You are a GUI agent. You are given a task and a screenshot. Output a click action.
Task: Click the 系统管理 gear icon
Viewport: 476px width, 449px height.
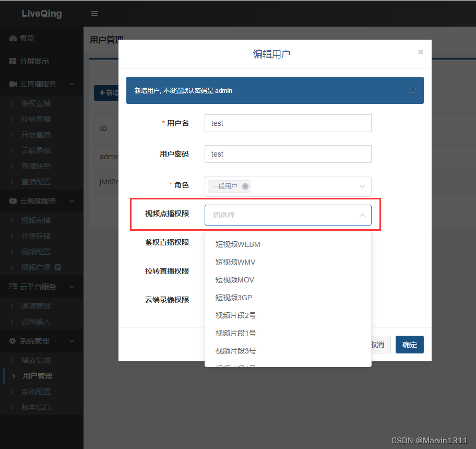[x=13, y=341]
